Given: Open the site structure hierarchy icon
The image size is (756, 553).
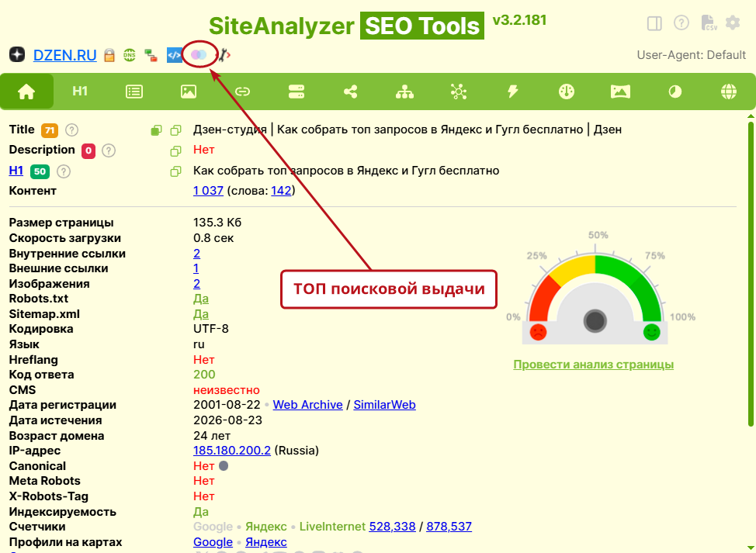Looking at the screenshot, I should [404, 92].
